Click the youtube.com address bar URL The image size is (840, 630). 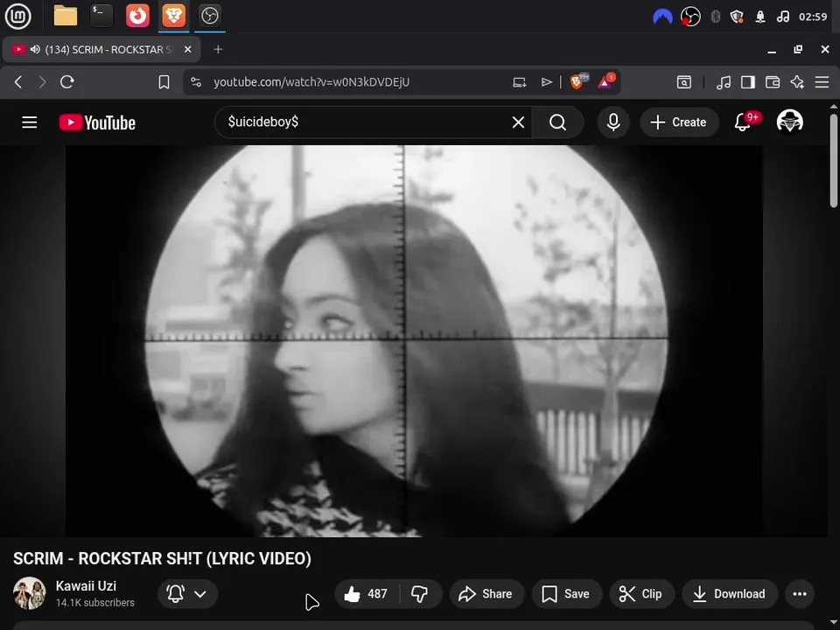pos(311,82)
